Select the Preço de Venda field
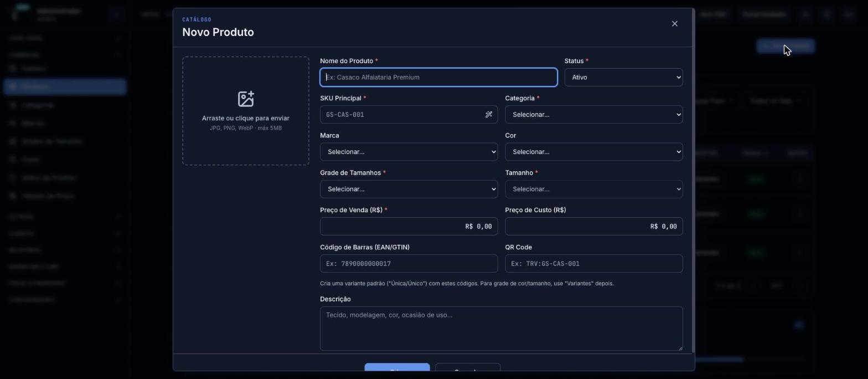868x379 pixels. click(x=409, y=226)
